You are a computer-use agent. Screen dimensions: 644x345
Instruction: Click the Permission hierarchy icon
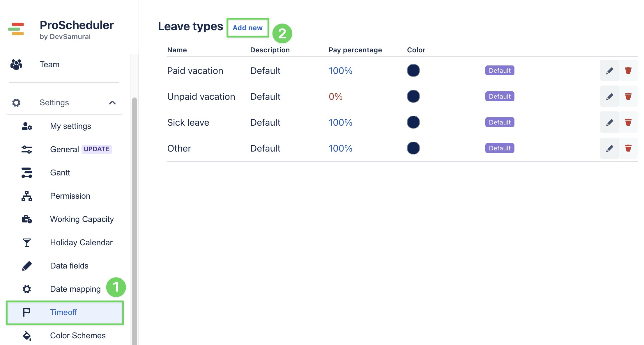[x=27, y=196]
